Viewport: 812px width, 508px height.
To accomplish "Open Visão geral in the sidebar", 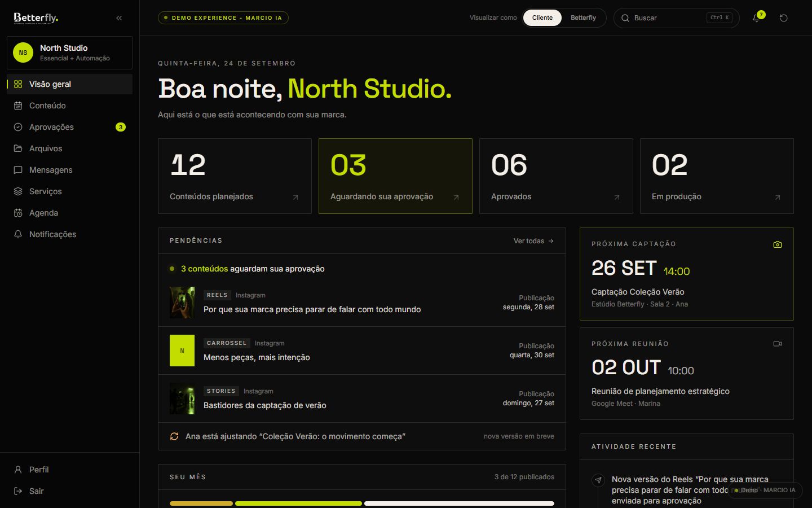I will [69, 84].
